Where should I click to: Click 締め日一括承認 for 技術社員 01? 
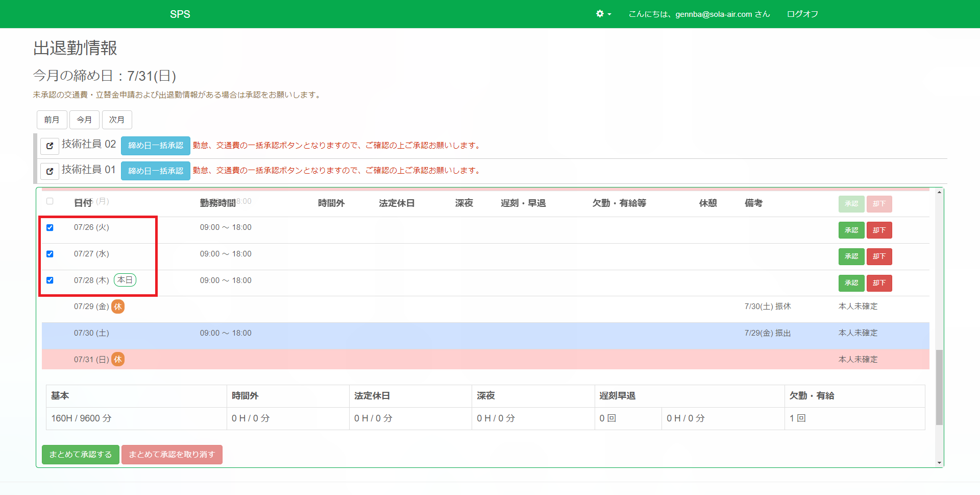[155, 171]
